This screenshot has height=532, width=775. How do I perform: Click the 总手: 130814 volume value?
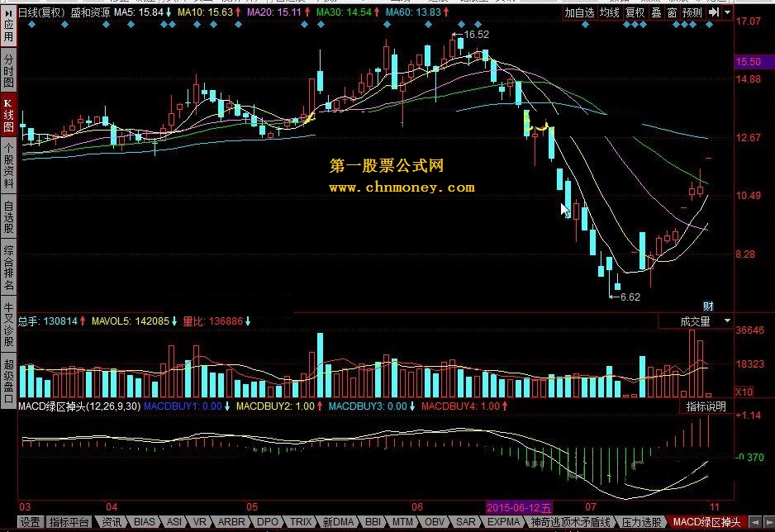point(48,321)
